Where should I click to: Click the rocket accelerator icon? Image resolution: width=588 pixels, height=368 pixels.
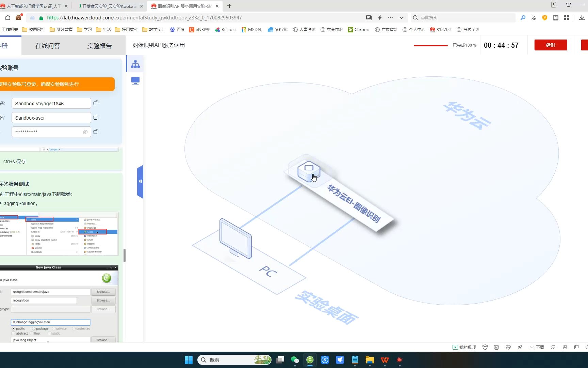point(520,347)
